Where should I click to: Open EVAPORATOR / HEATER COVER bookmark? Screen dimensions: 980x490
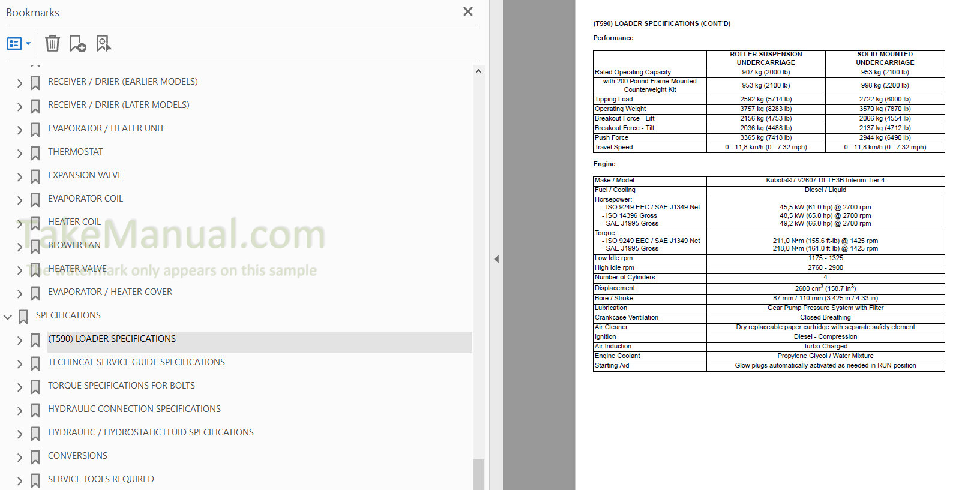pos(110,292)
